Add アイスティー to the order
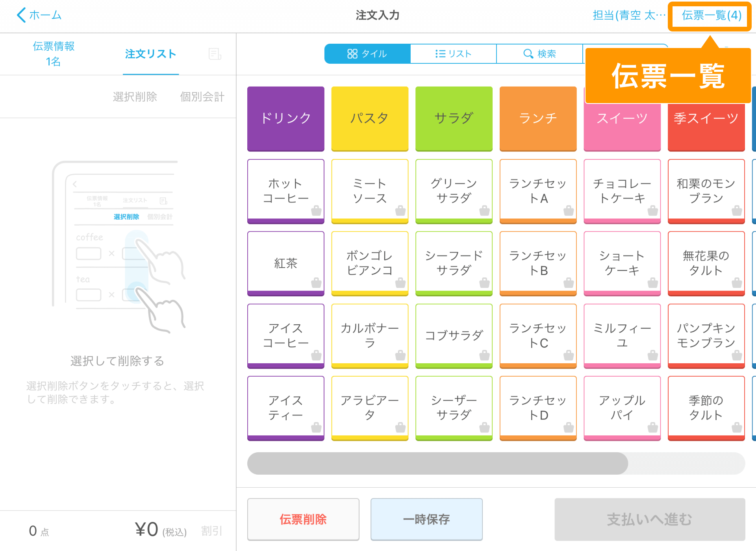756x551 pixels. coord(286,408)
